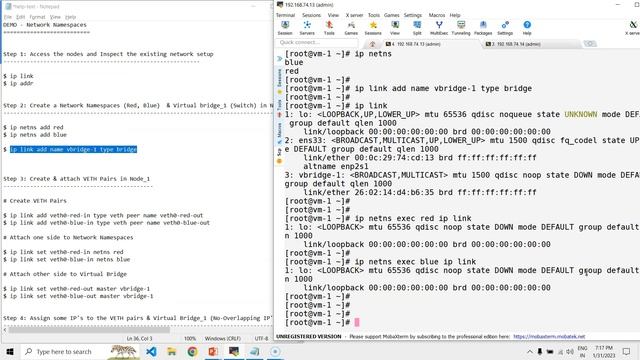Open the Settings menu in MobaXterm

(x=413, y=15)
